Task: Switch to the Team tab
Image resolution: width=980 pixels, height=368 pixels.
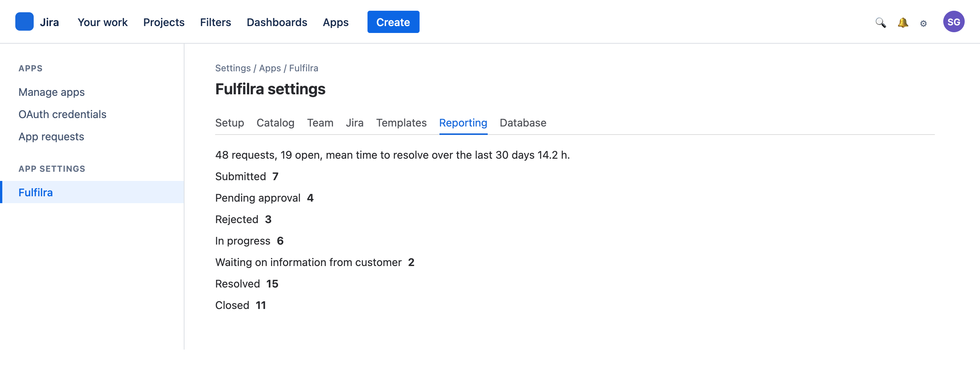Action: (x=320, y=123)
